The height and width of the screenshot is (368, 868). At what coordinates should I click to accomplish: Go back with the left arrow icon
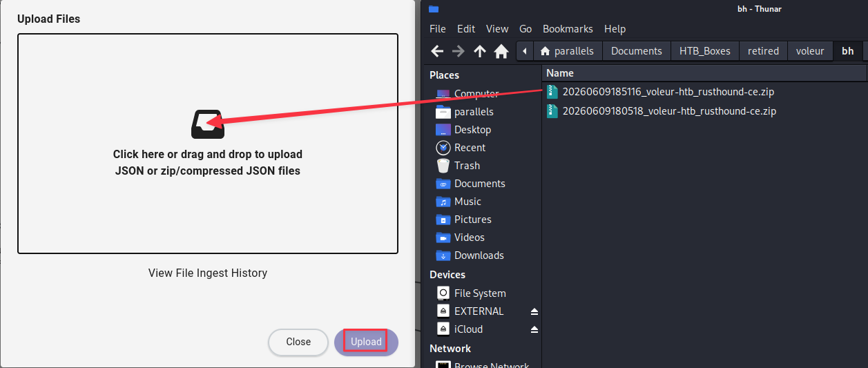[x=437, y=51]
